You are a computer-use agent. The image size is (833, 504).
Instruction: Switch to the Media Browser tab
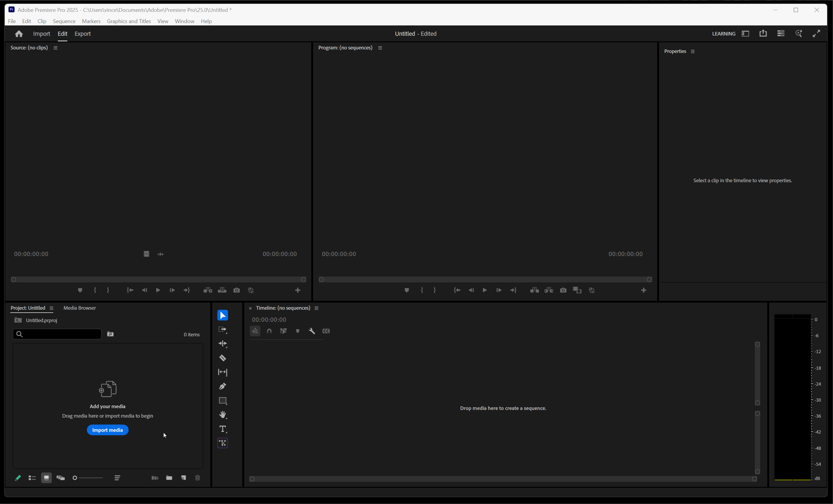point(79,308)
